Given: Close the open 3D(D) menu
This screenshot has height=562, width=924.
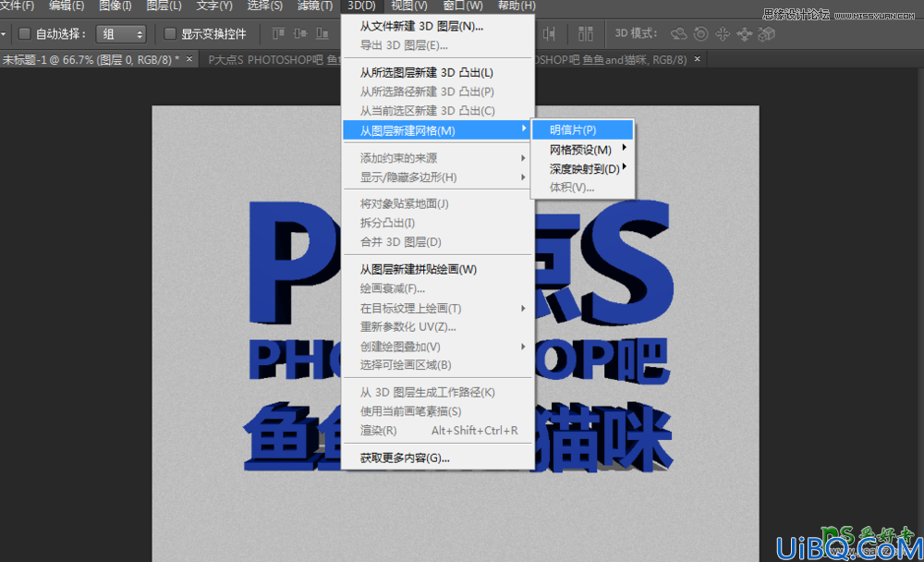Looking at the screenshot, I should click(361, 6).
